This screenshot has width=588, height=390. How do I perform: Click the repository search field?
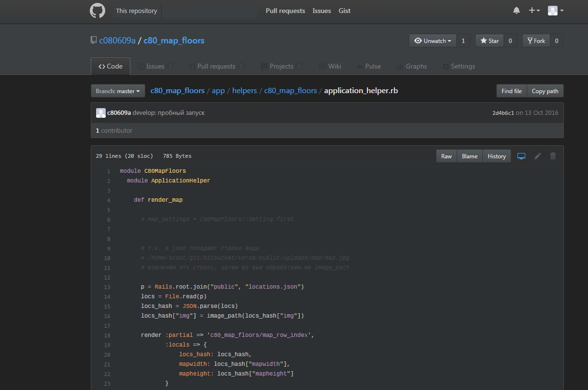[210, 10]
